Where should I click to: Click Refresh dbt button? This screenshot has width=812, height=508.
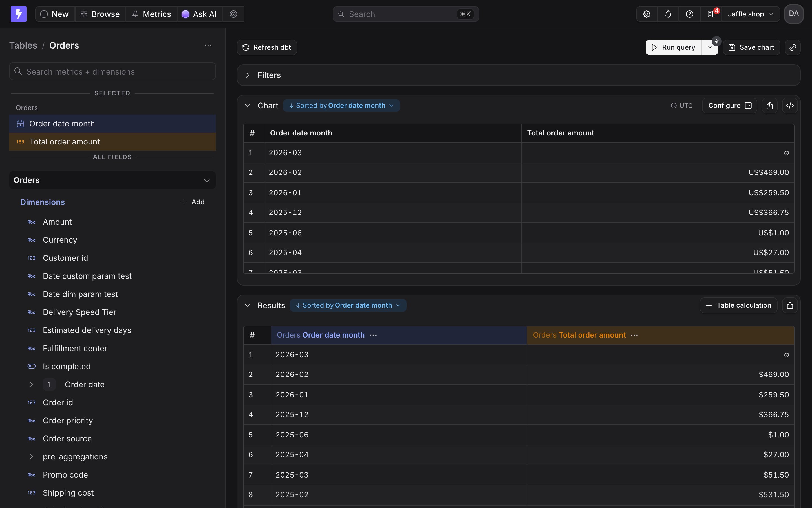[267, 47]
